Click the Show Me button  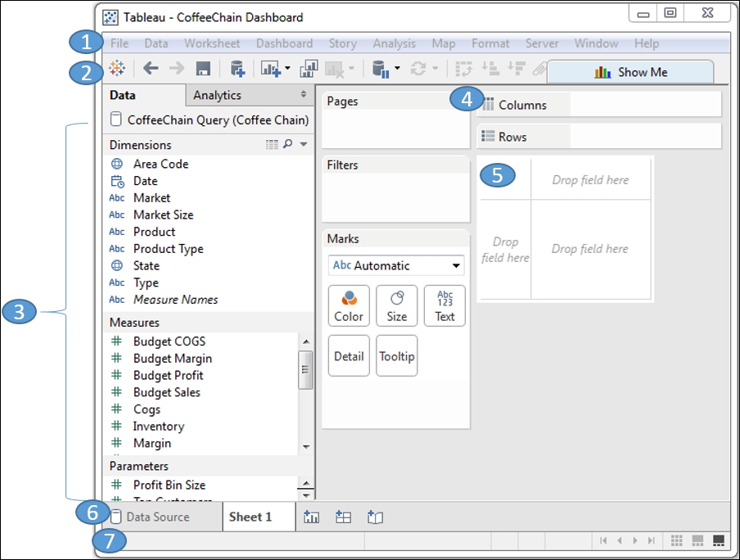coord(630,72)
